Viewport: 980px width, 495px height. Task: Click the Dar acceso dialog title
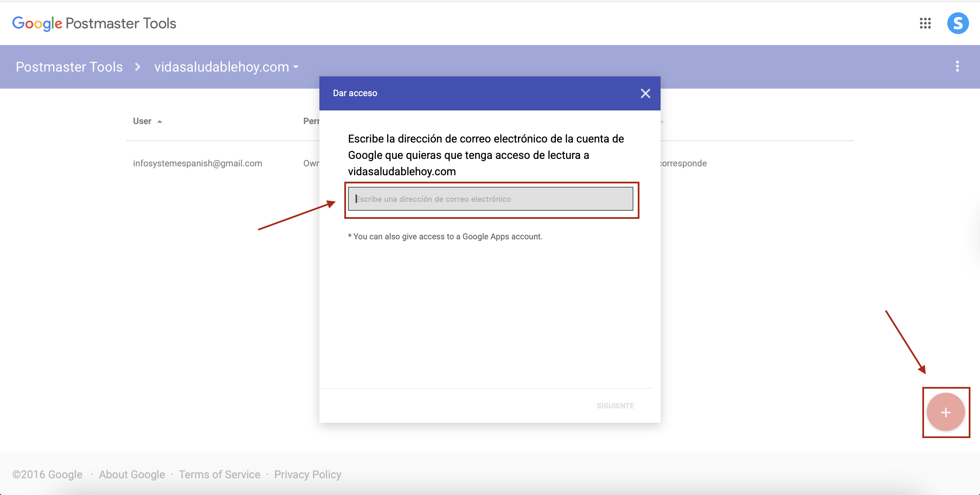[355, 93]
